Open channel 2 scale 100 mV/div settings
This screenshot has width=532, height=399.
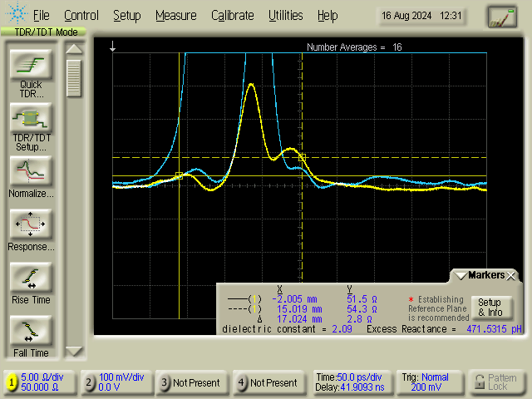pos(121,377)
